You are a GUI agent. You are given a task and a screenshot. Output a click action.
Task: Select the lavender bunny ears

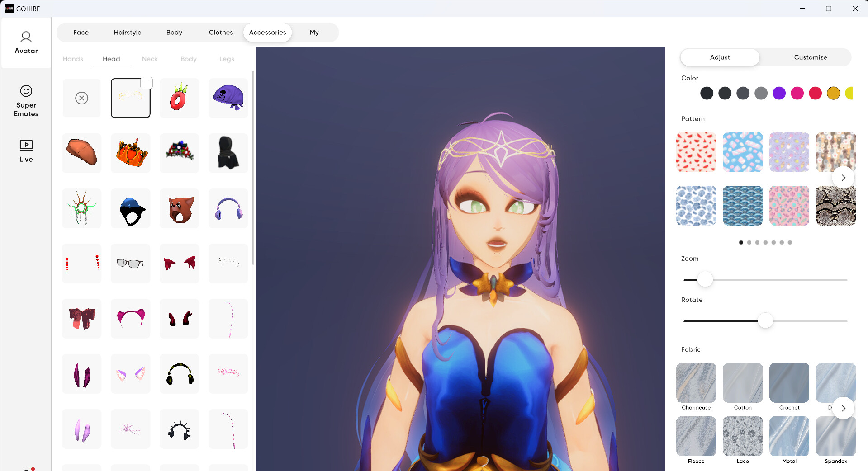pyautogui.click(x=82, y=429)
